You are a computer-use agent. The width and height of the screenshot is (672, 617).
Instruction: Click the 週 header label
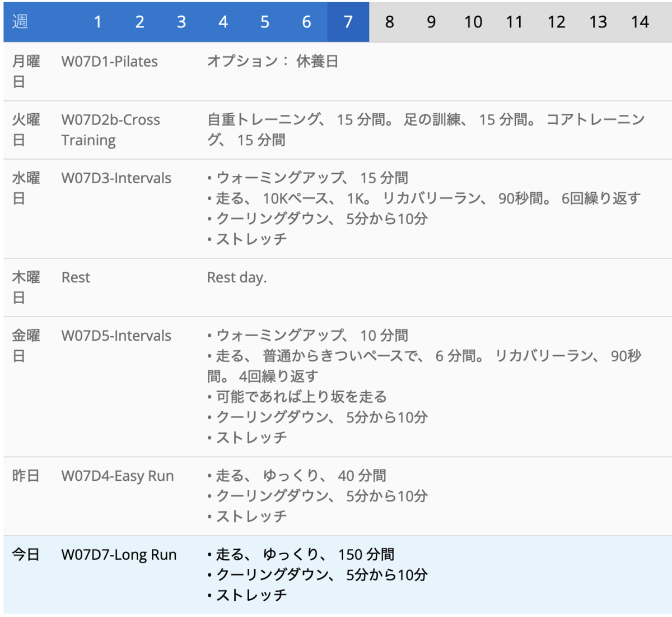coord(20,22)
